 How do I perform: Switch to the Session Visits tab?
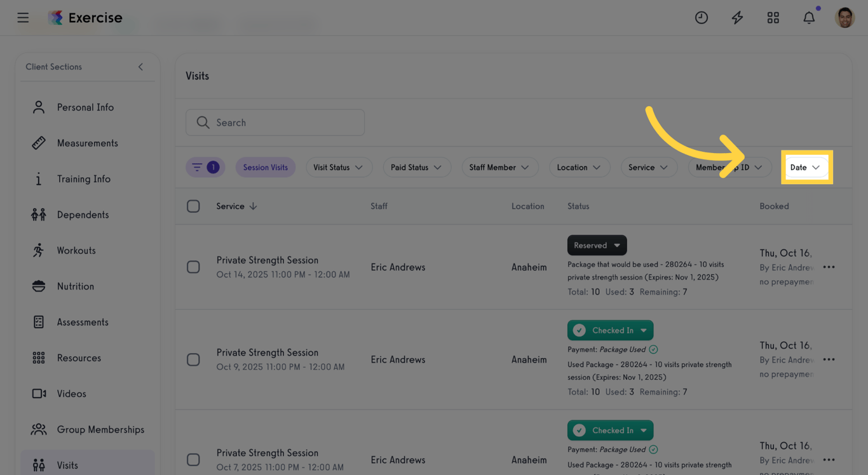[265, 167]
